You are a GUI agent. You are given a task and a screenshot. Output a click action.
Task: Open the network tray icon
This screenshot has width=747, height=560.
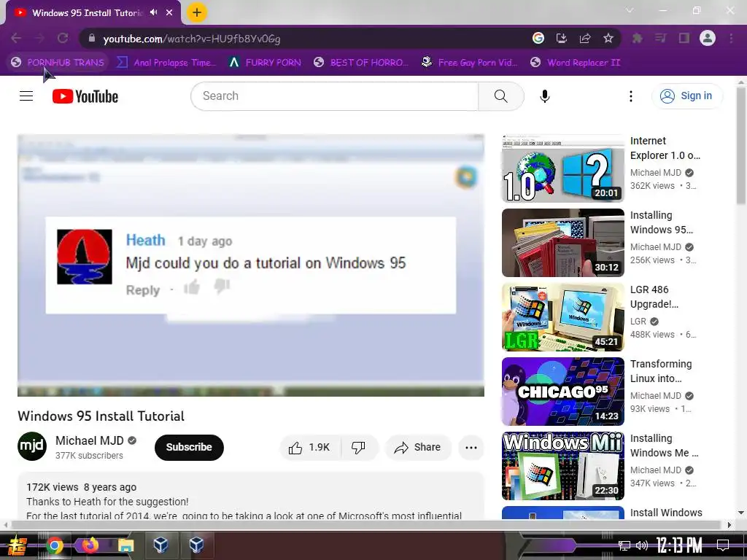(624, 545)
